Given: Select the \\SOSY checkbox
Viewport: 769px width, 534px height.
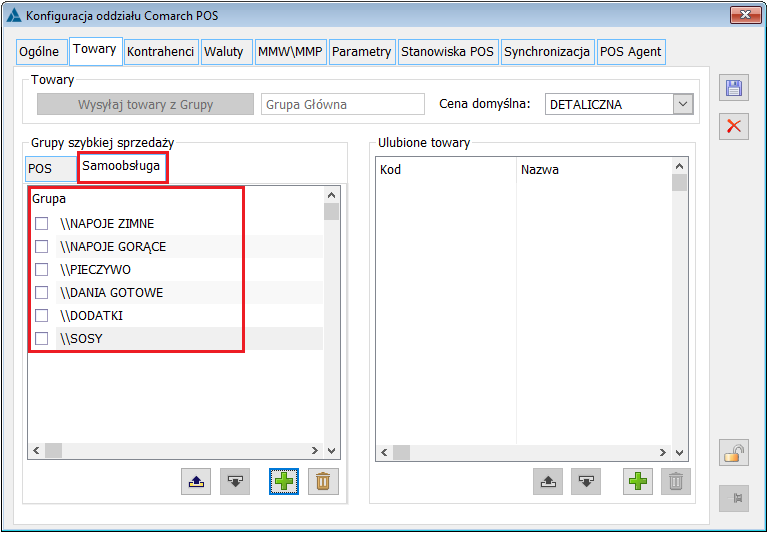Looking at the screenshot, I should 42,338.
